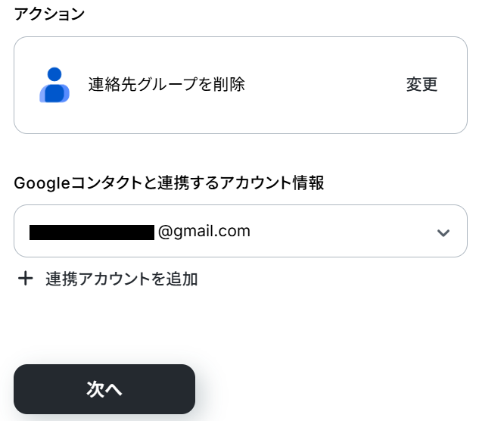Click the Googleコンタクトと連携するアカウント情報 label
This screenshot has width=504, height=421.
169,182
